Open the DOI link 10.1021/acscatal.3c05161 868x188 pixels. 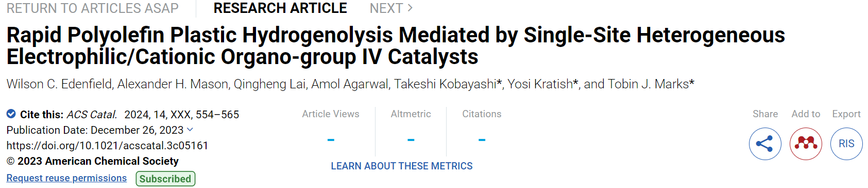(107, 146)
